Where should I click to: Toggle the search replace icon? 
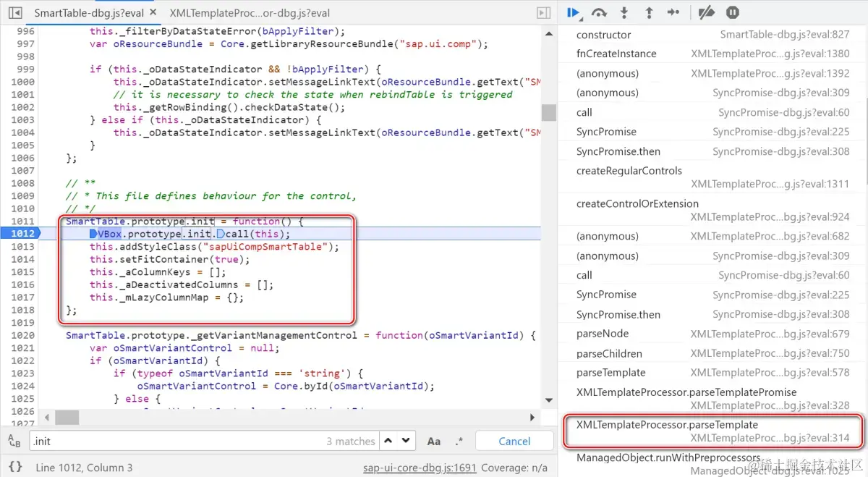coord(14,441)
